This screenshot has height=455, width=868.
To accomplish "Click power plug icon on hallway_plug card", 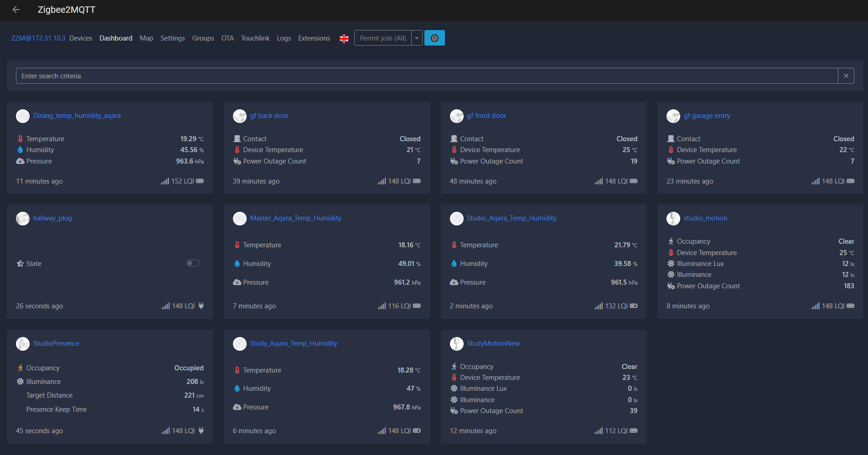I will pos(201,306).
